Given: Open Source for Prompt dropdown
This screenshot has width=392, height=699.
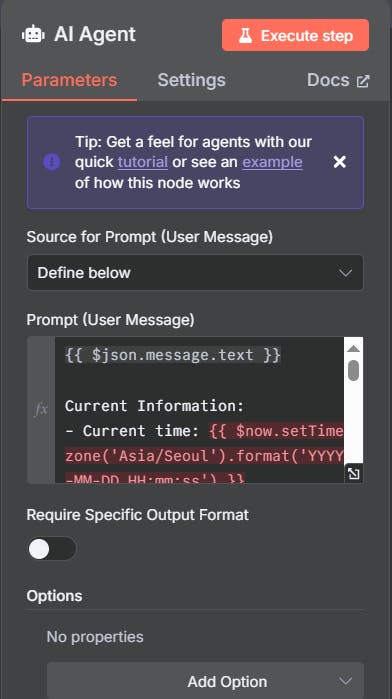Looking at the screenshot, I should click(195, 272).
